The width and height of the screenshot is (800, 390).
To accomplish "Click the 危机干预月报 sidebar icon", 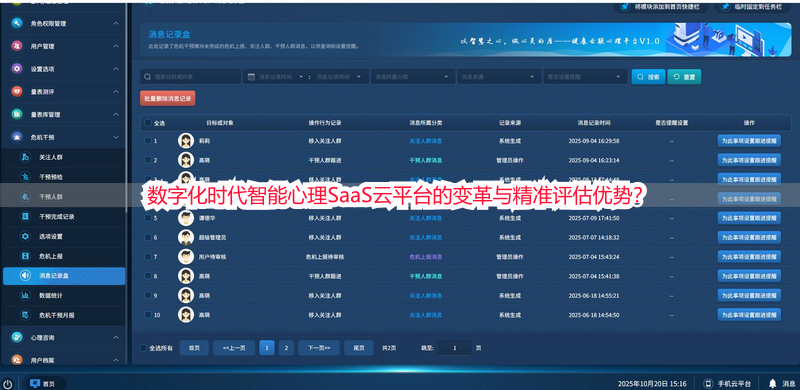I will click(25, 315).
